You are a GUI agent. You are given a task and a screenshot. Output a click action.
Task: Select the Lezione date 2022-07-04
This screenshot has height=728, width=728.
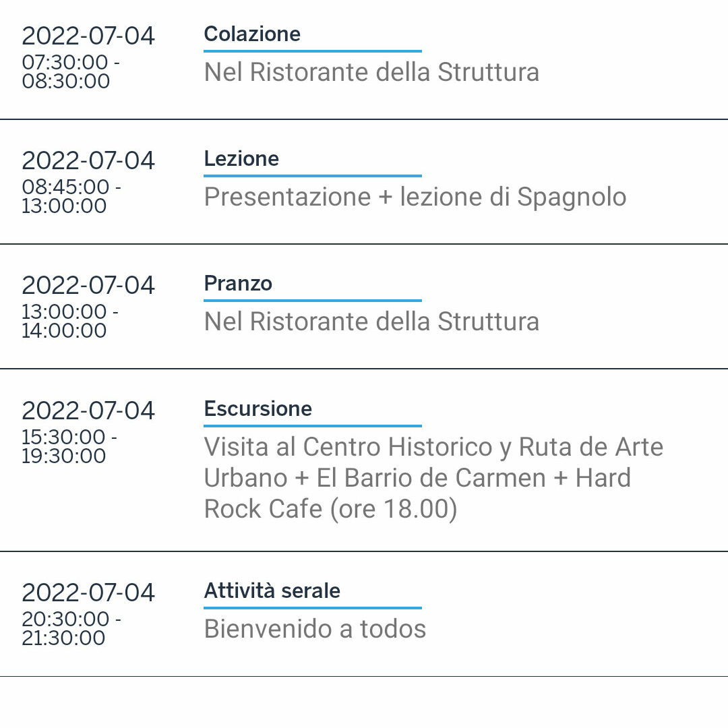[x=88, y=160]
